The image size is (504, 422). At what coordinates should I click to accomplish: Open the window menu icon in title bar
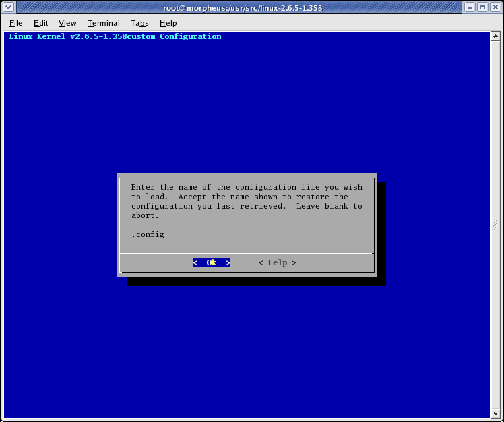click(7, 7)
